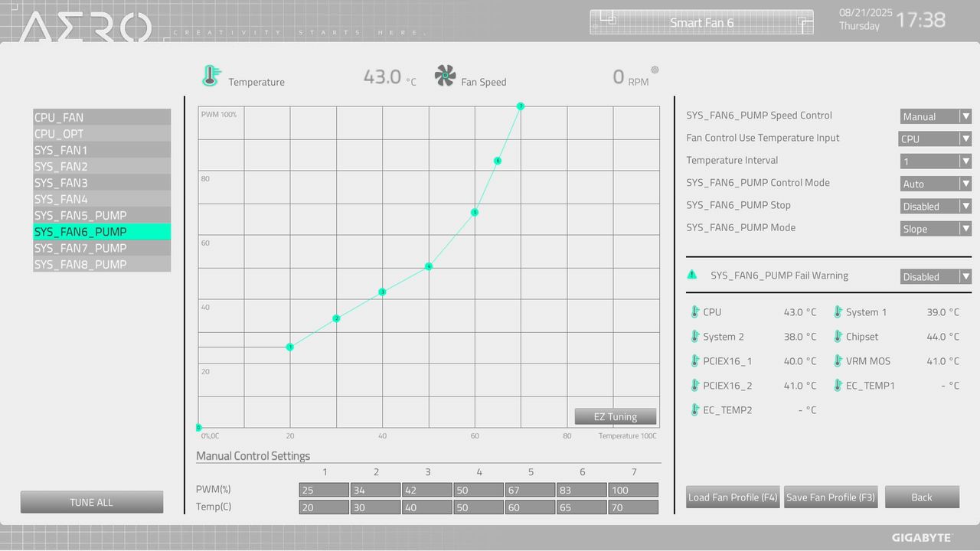Image resolution: width=980 pixels, height=551 pixels.
Task: Click the PCIEX16_1 thermometer icon
Action: point(695,361)
